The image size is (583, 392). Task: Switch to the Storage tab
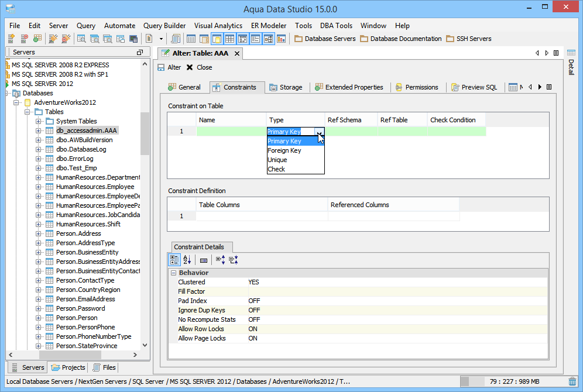click(286, 87)
